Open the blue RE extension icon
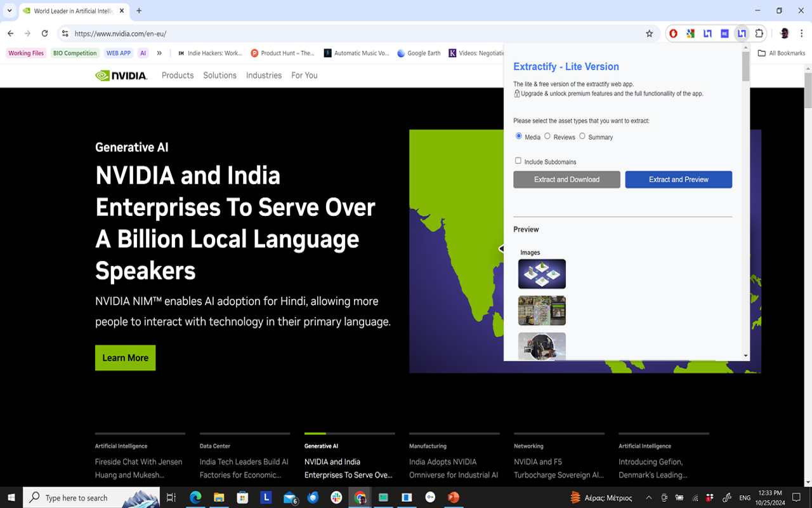The image size is (812, 508). pos(724,34)
